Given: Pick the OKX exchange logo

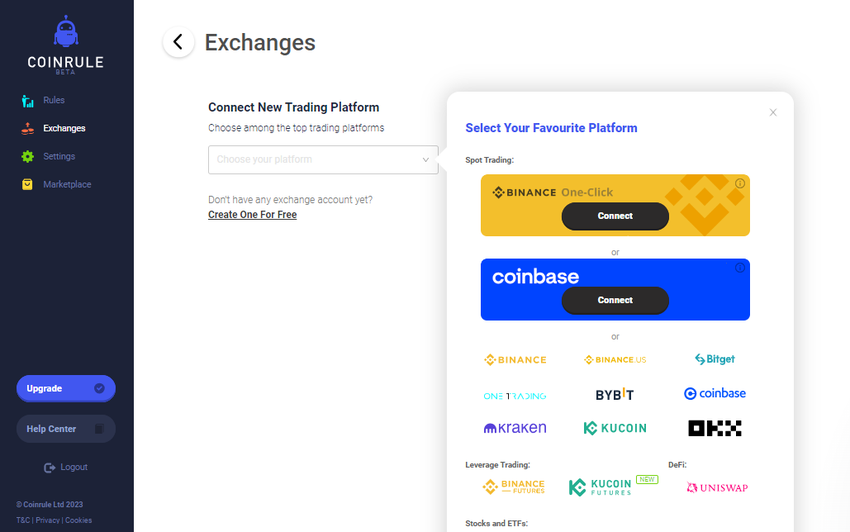Looking at the screenshot, I should 715,428.
